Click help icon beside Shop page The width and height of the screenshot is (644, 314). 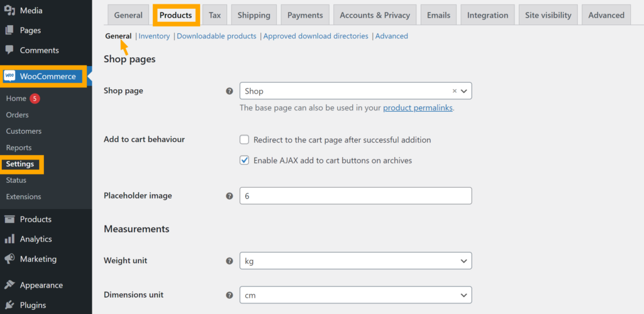tap(230, 91)
